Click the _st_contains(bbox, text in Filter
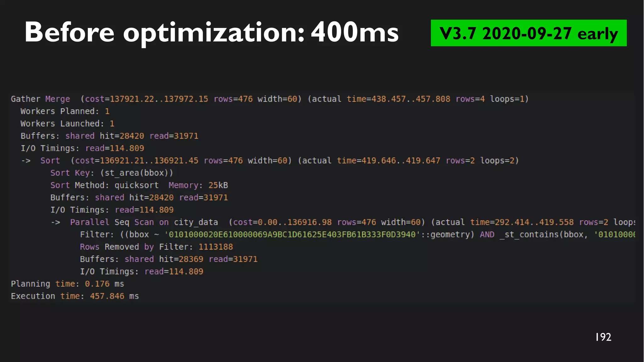 tap(544, 235)
